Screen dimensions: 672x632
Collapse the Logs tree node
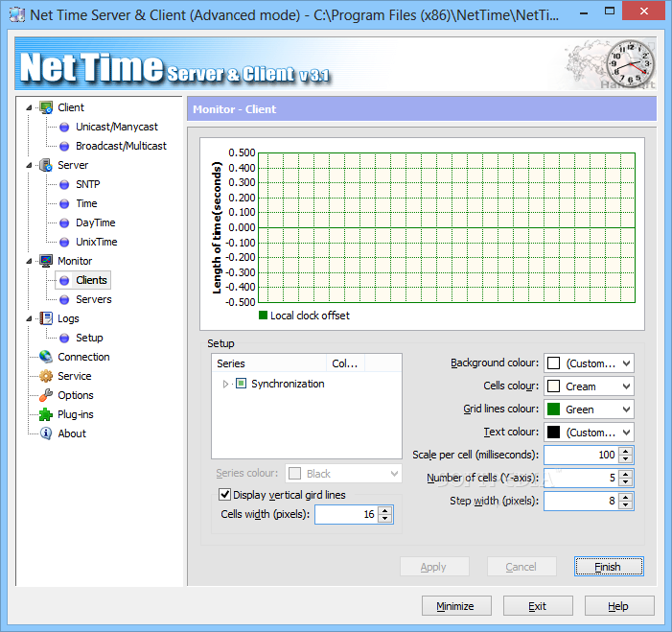[x=29, y=318]
